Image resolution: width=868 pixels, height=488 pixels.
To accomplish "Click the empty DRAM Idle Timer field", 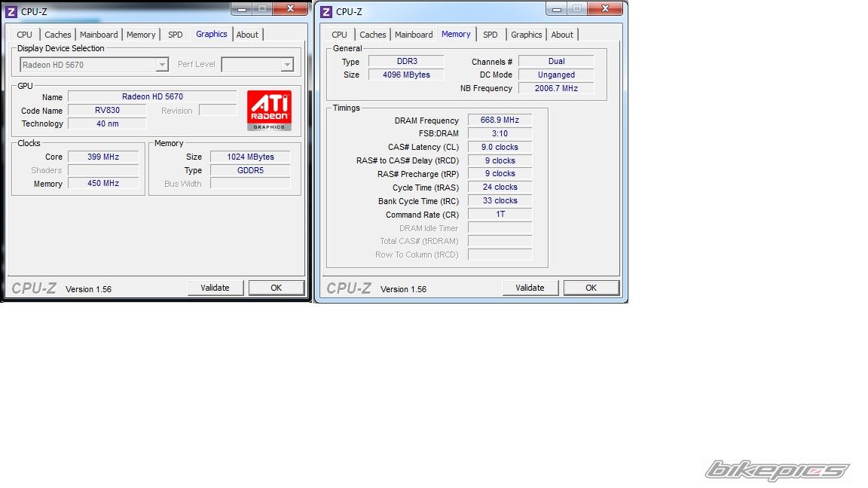I will pyautogui.click(x=500, y=227).
